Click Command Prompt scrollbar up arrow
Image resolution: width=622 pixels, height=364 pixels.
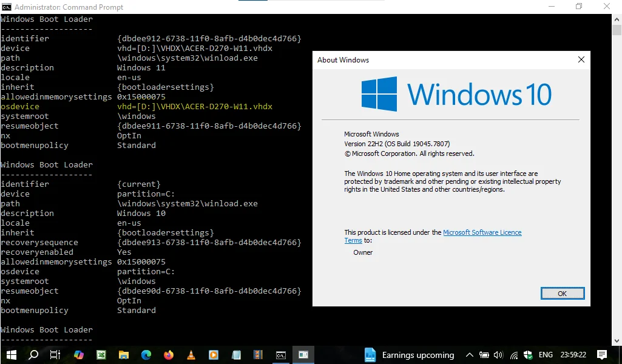(617, 19)
